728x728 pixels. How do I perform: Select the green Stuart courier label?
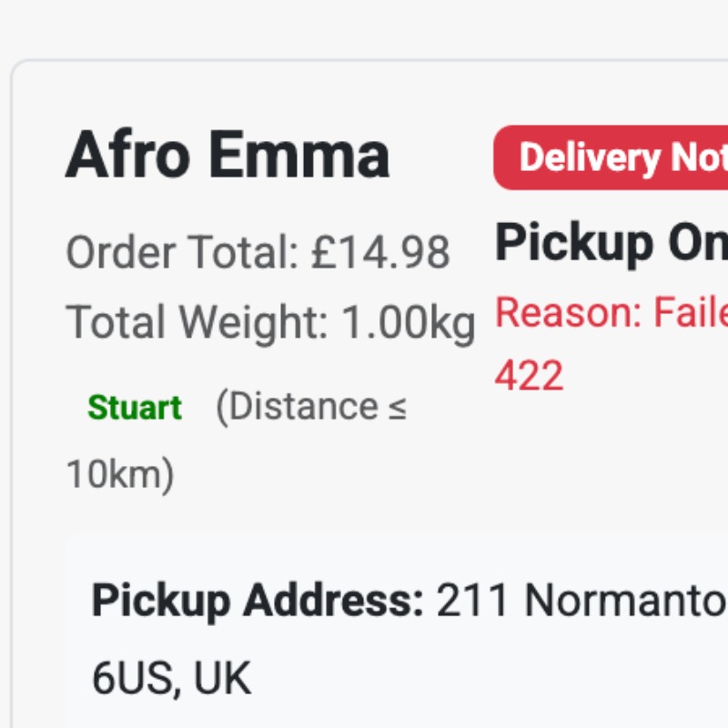tap(135, 408)
